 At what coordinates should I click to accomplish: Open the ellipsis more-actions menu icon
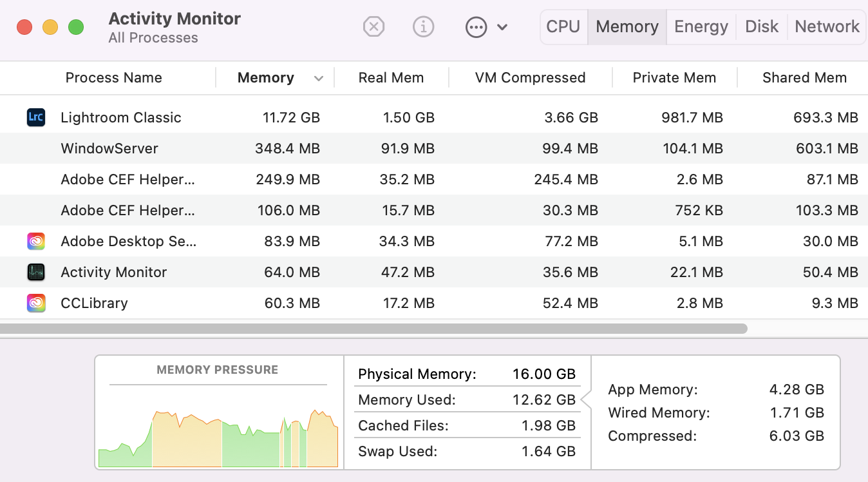[476, 27]
